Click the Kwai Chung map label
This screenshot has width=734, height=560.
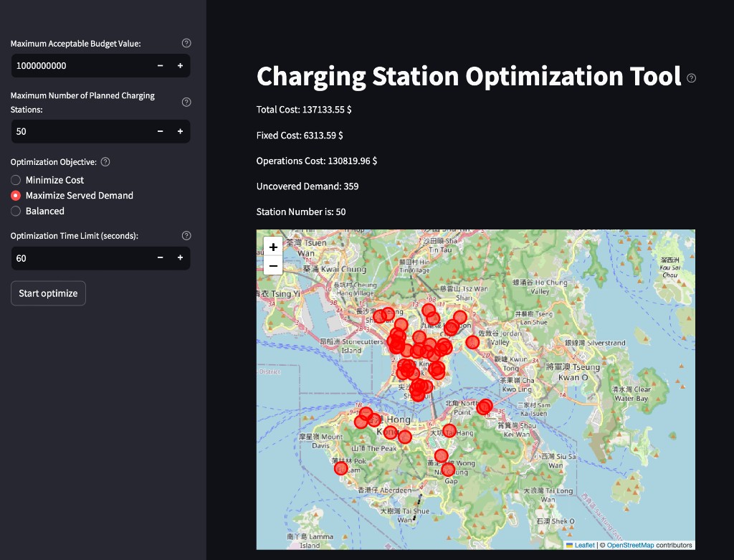334,269
